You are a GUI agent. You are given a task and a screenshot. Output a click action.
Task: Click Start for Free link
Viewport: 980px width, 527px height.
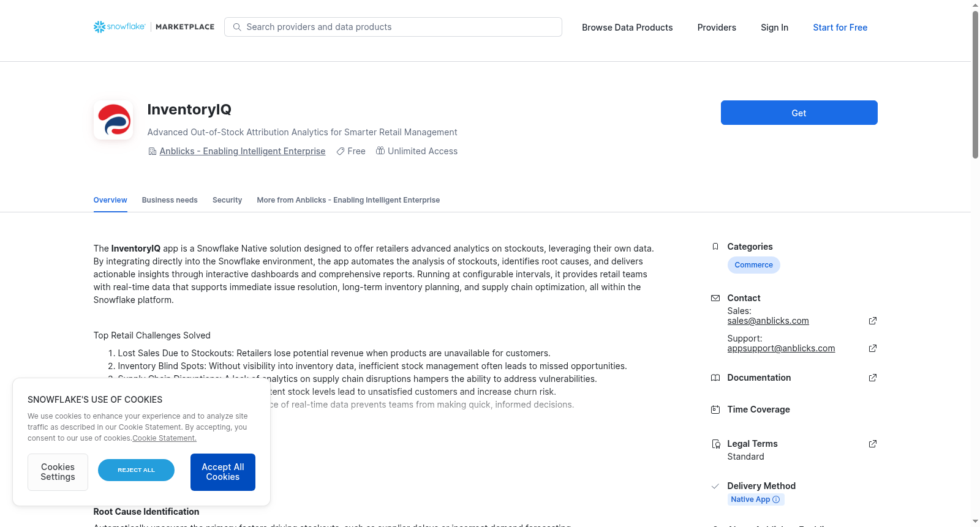click(840, 28)
